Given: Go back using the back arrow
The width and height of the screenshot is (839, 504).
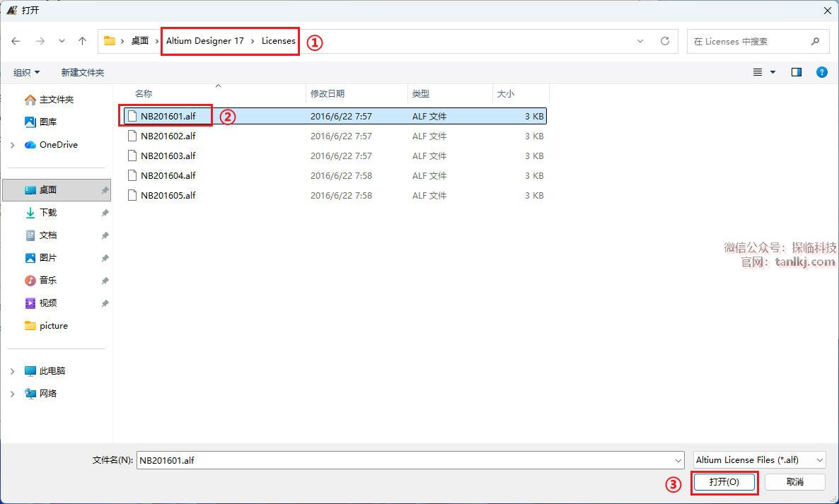Looking at the screenshot, I should pos(16,41).
